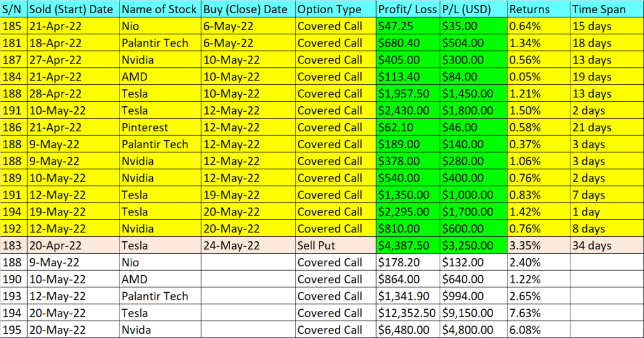Screen dimensions: 644x338
Task: Click the "Time Span" header cell
Action: pyautogui.click(x=606, y=9)
